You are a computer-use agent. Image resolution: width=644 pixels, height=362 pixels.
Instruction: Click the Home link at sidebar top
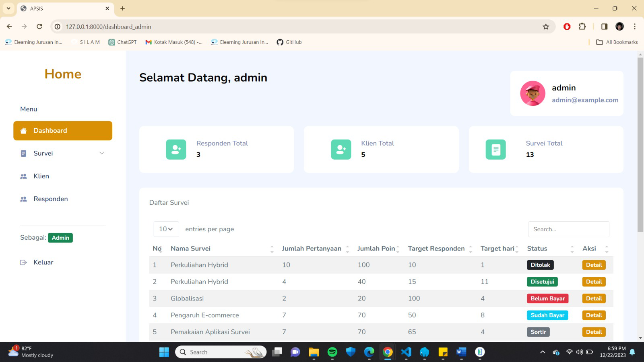tap(63, 74)
